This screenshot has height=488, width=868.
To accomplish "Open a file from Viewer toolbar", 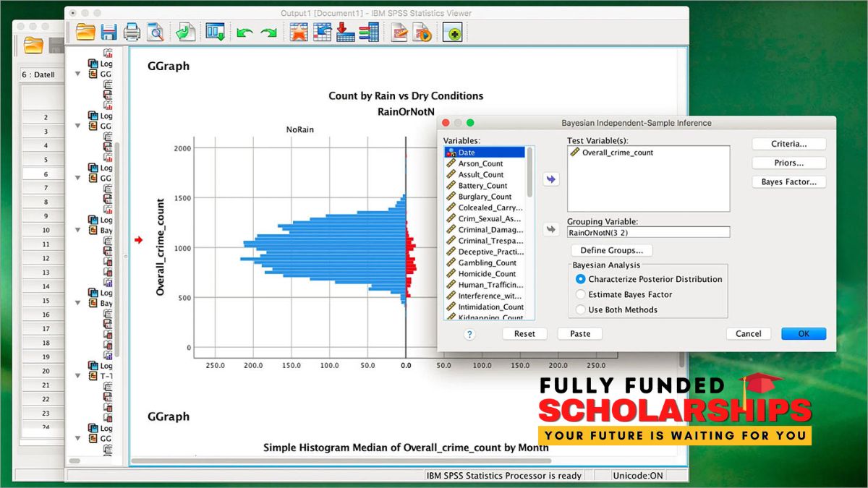I will point(86,32).
